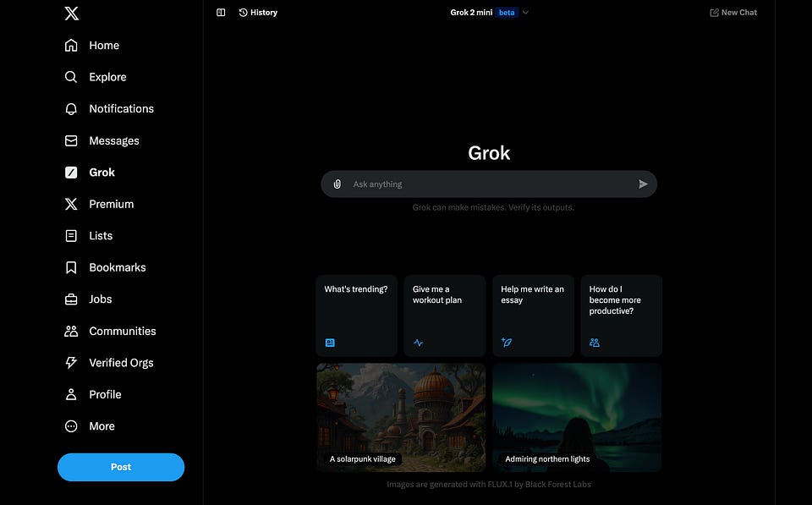Viewport: 812px width, 505px height.
Task: Go to Explore
Action: [x=107, y=77]
